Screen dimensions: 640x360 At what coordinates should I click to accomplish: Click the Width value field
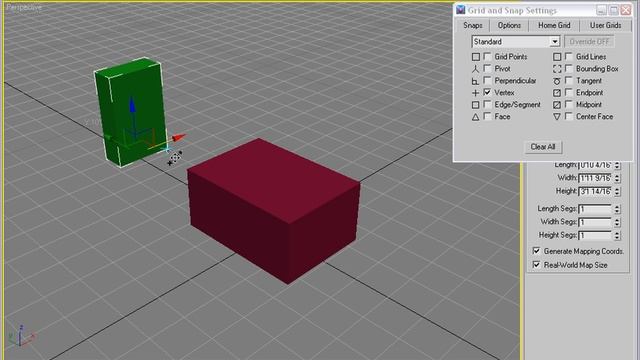[595, 178]
